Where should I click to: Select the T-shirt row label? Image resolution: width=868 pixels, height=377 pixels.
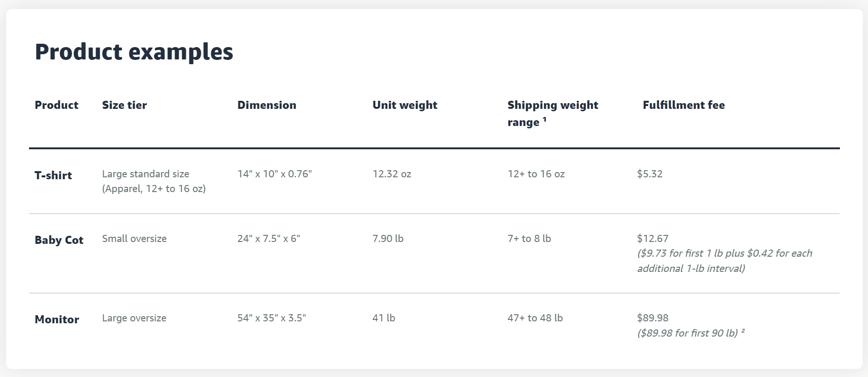pos(53,175)
